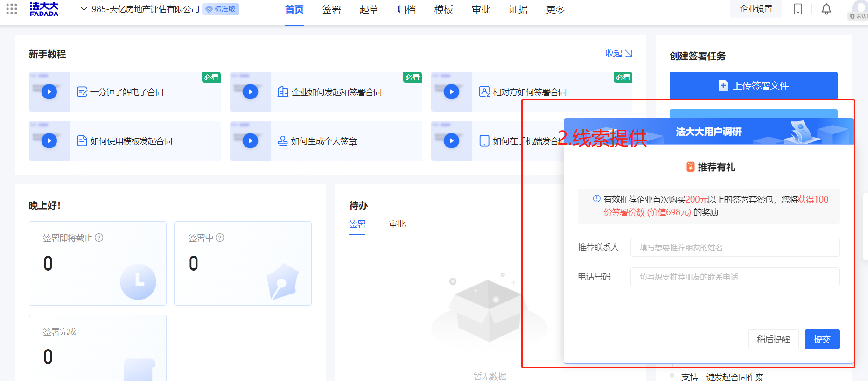Open the 证据 menu
868x385 pixels.
click(518, 9)
